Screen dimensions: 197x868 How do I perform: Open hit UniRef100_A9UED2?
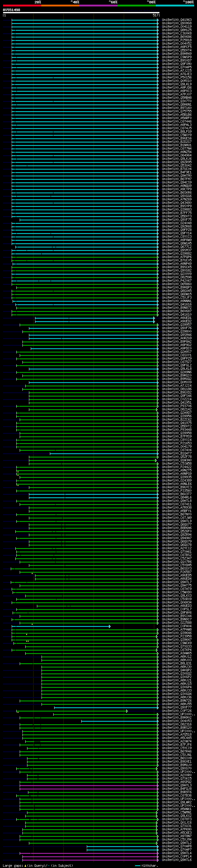(x=176, y=321)
